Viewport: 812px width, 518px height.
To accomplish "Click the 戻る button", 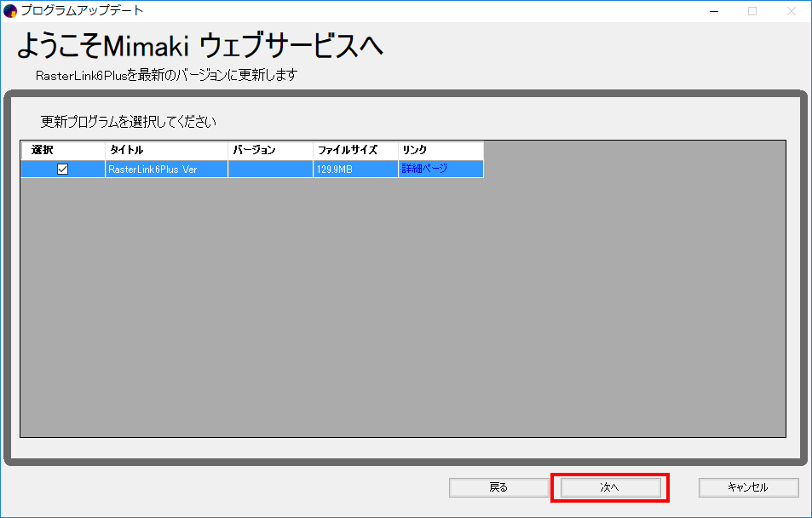I will (x=498, y=487).
